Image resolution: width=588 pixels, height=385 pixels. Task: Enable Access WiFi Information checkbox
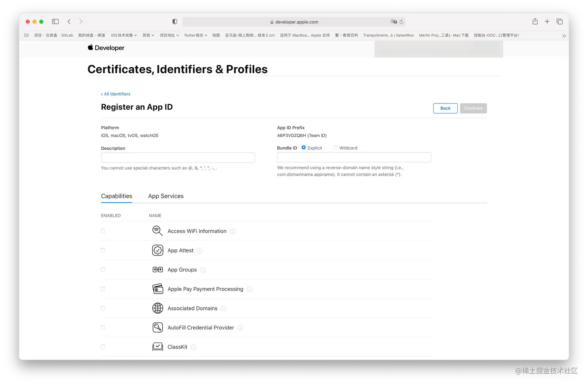click(x=103, y=231)
